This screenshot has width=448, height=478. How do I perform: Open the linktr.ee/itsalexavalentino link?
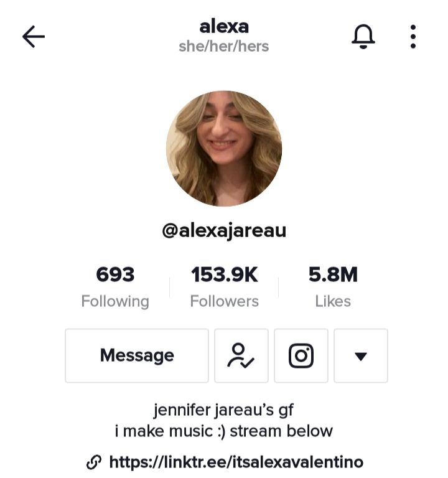236,462
